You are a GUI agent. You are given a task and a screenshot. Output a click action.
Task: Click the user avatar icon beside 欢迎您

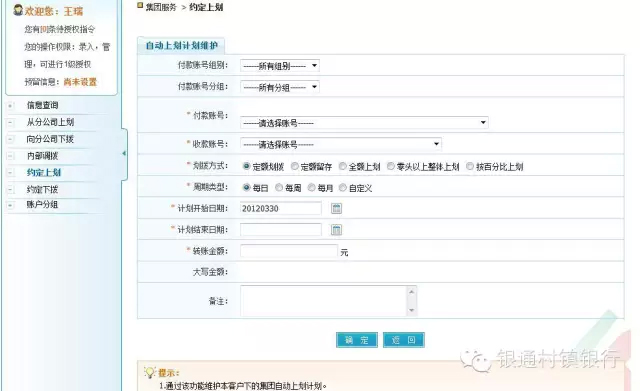(x=18, y=10)
